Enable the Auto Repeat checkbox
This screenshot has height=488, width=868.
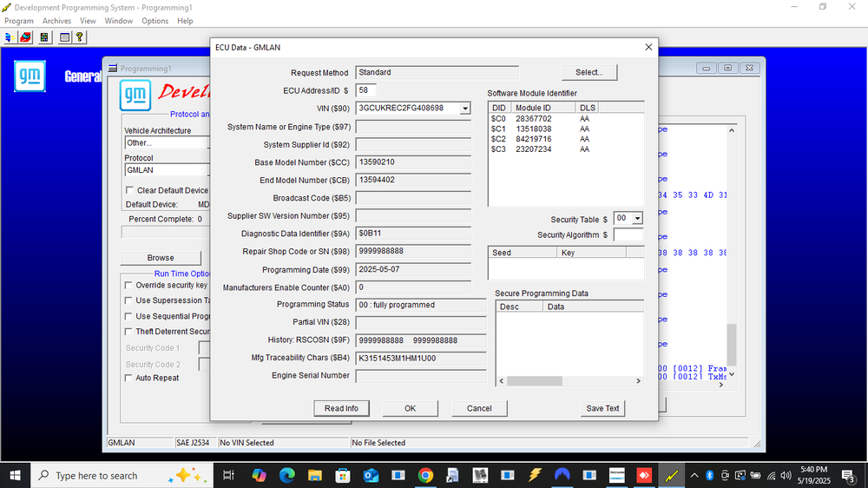128,378
